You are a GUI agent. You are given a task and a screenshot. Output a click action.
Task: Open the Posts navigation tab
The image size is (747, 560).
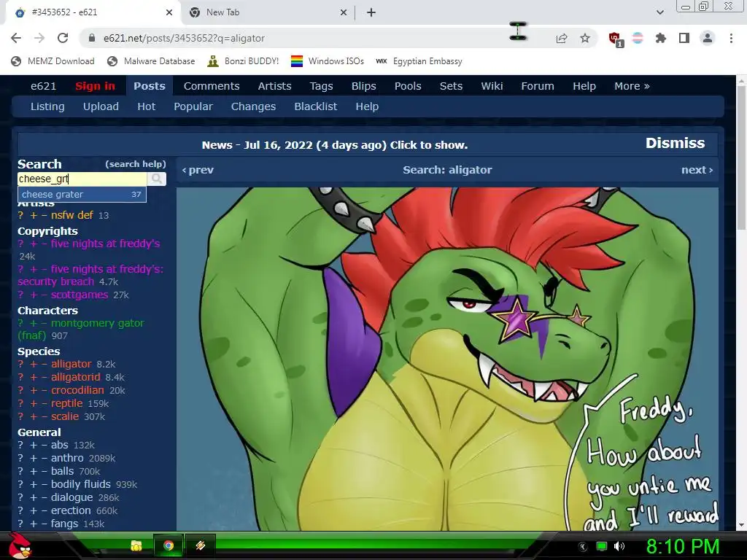[149, 86]
